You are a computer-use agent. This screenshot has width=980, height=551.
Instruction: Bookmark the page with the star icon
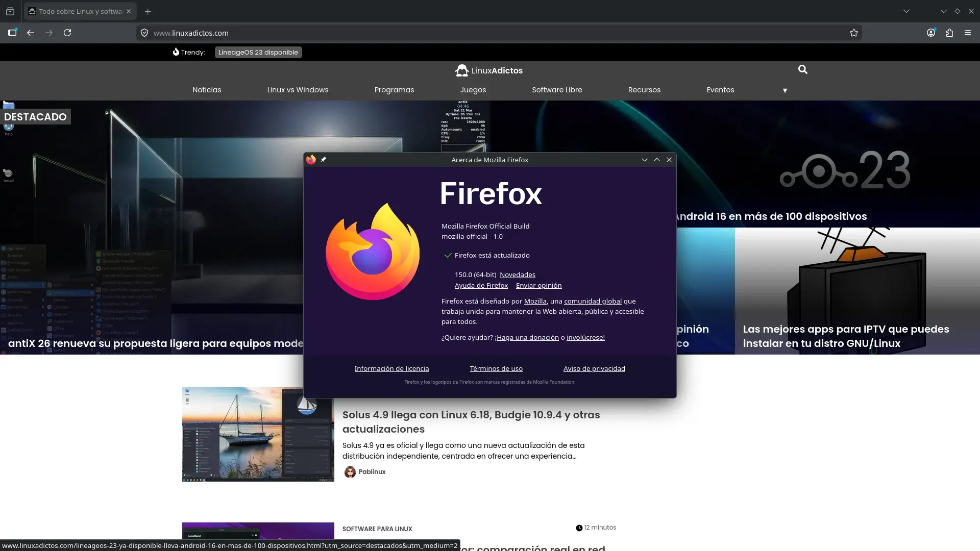pos(854,33)
